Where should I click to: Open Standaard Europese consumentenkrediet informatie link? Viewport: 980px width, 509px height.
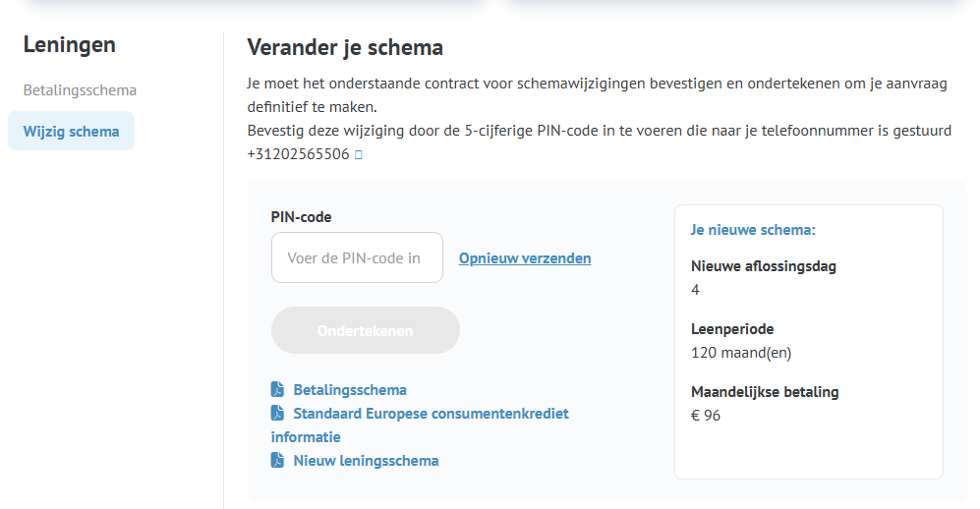pos(431,414)
